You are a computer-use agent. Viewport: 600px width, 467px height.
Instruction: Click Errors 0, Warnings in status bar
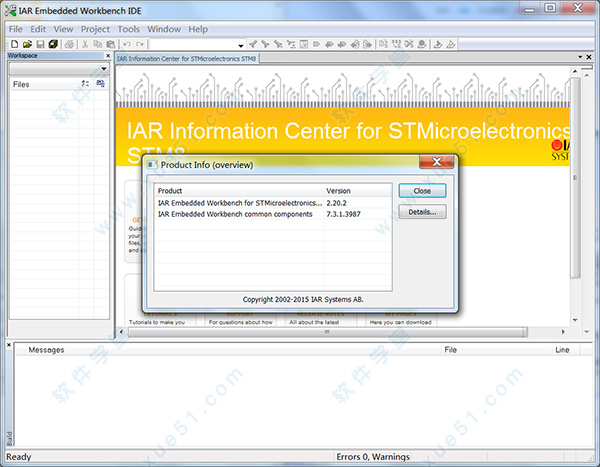click(373, 457)
